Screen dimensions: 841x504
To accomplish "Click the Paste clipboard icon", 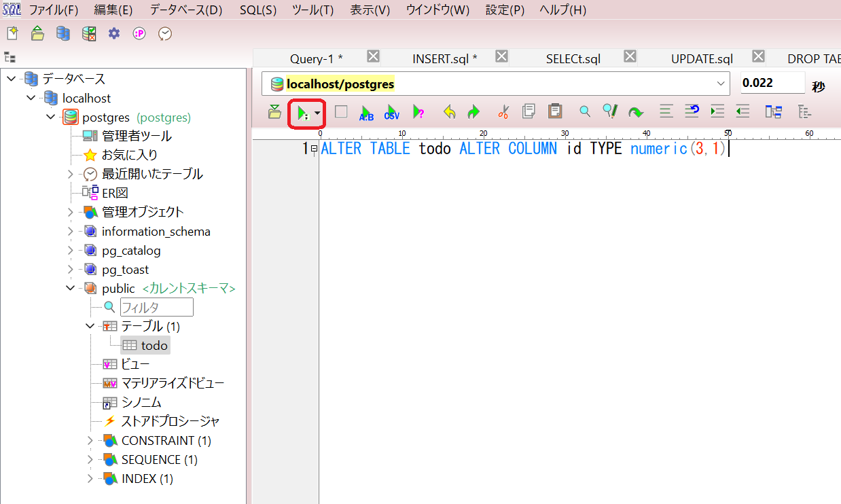I will tap(554, 111).
